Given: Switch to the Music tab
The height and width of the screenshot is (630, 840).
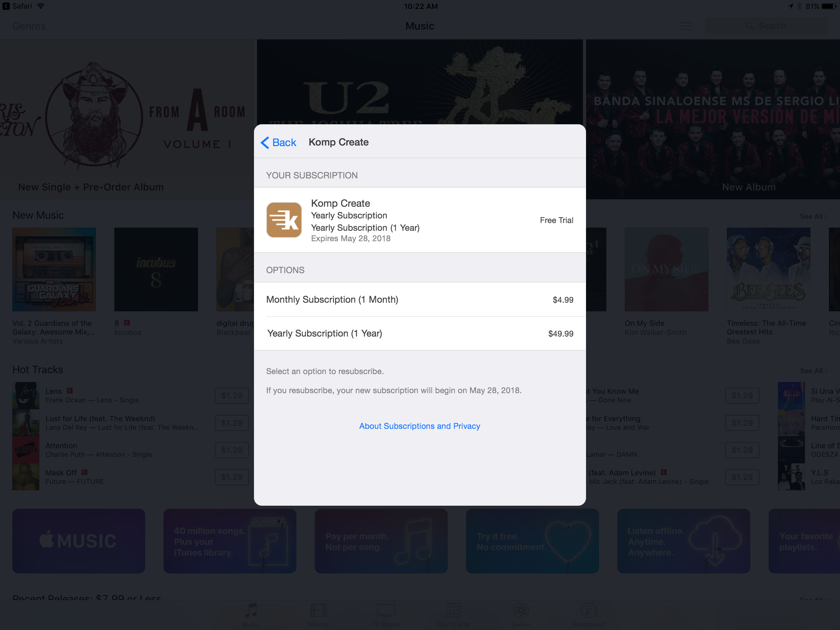Looking at the screenshot, I should pos(251,615).
